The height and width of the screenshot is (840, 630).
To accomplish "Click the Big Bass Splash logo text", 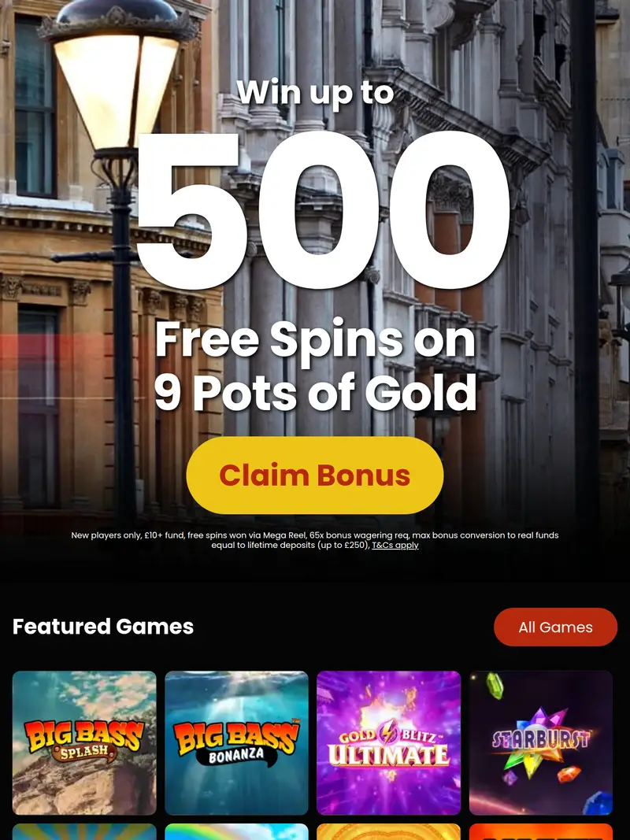I will pos(84,740).
